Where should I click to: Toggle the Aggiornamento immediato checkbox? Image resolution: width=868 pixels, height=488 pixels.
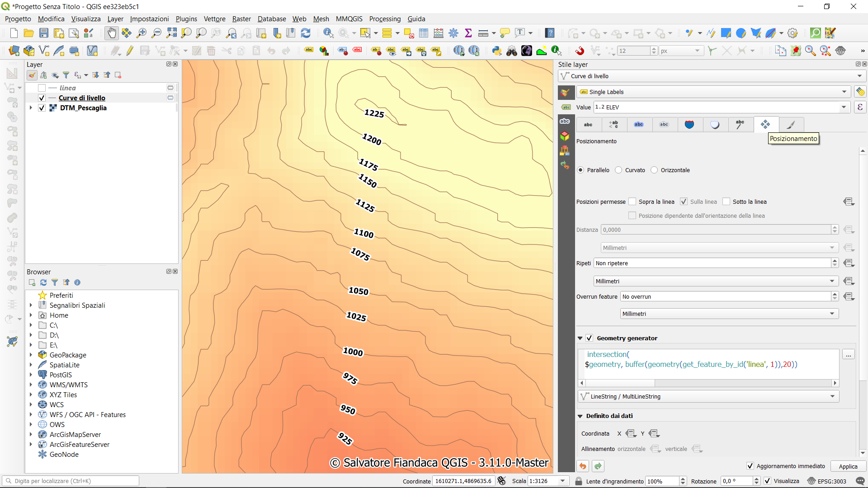[x=750, y=466]
